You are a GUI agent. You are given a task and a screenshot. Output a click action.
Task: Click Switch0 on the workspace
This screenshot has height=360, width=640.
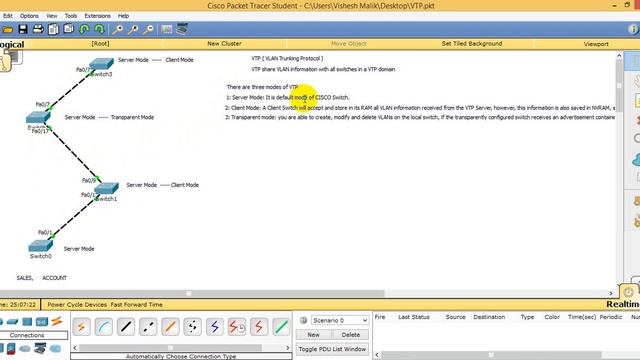click(40, 246)
